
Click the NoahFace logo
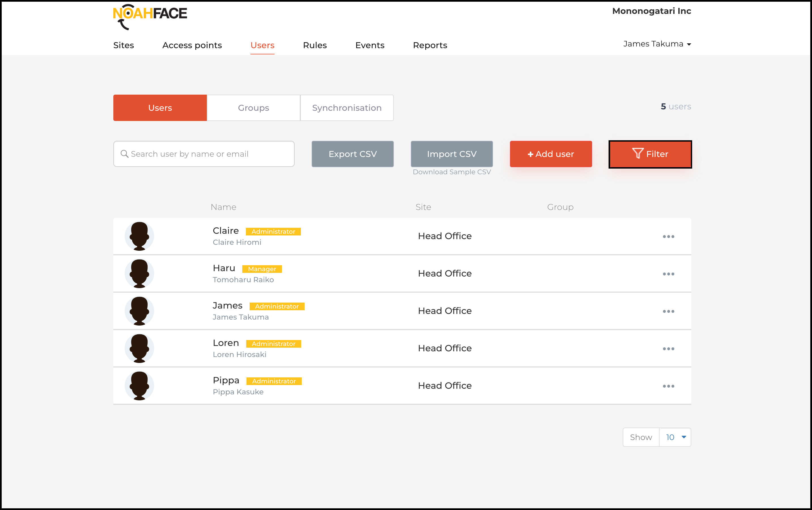point(150,16)
